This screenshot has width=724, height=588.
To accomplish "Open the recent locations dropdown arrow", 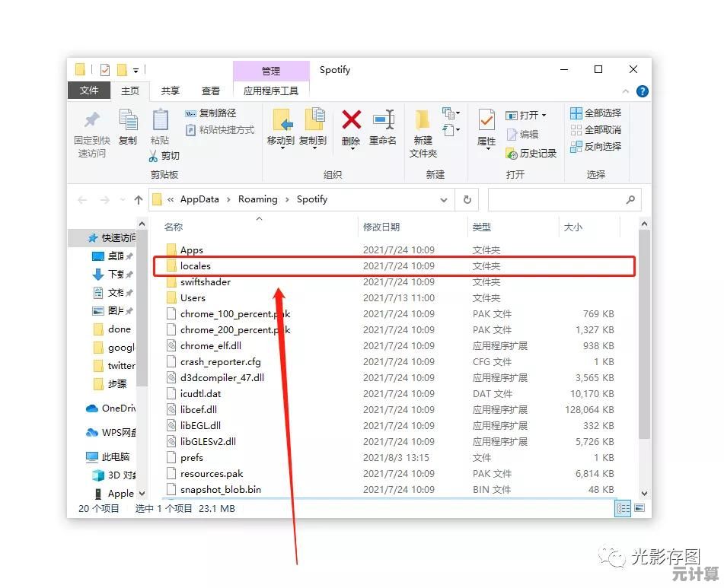I will pos(123,200).
